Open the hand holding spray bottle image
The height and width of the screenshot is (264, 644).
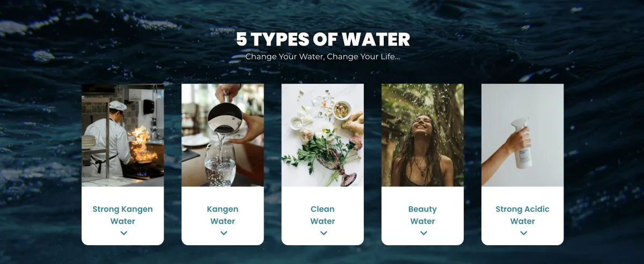(x=523, y=135)
